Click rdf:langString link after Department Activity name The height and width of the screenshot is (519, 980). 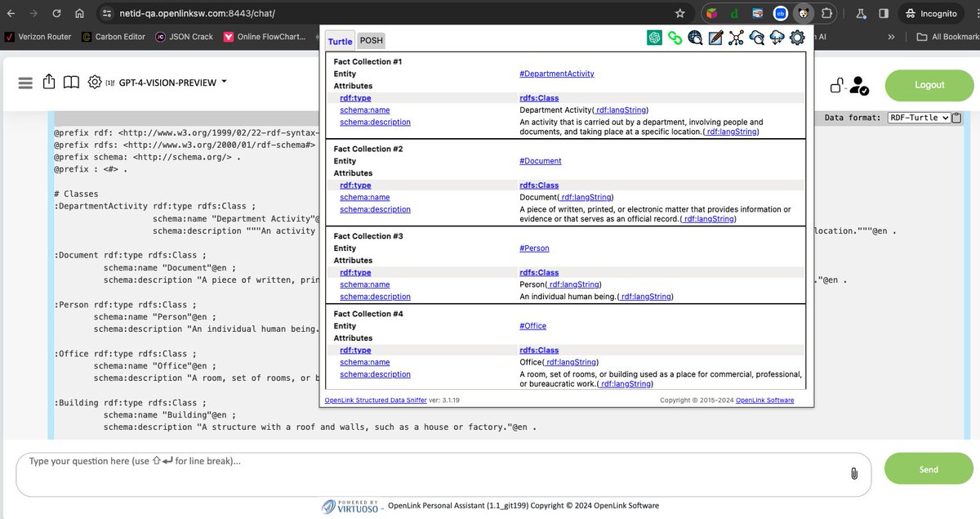point(621,110)
